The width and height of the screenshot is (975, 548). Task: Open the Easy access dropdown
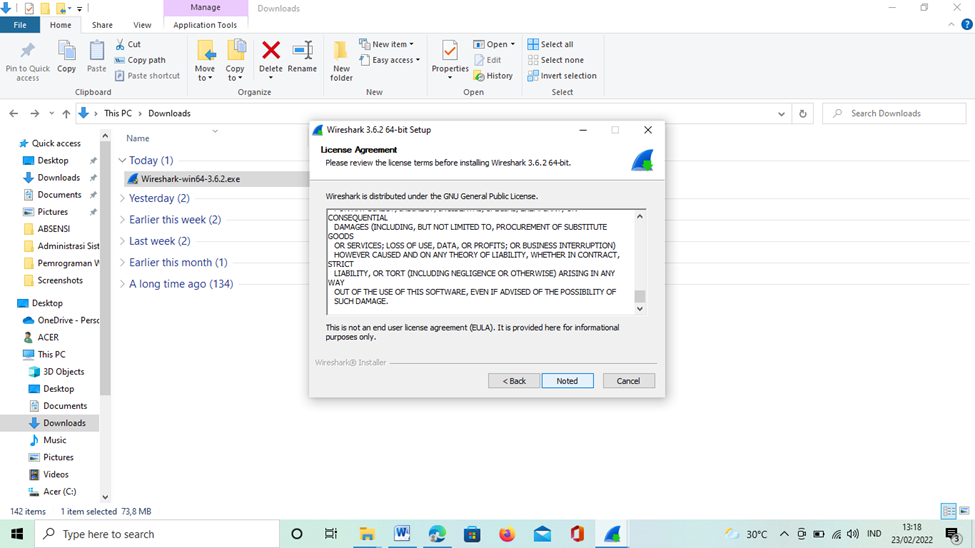(x=389, y=60)
